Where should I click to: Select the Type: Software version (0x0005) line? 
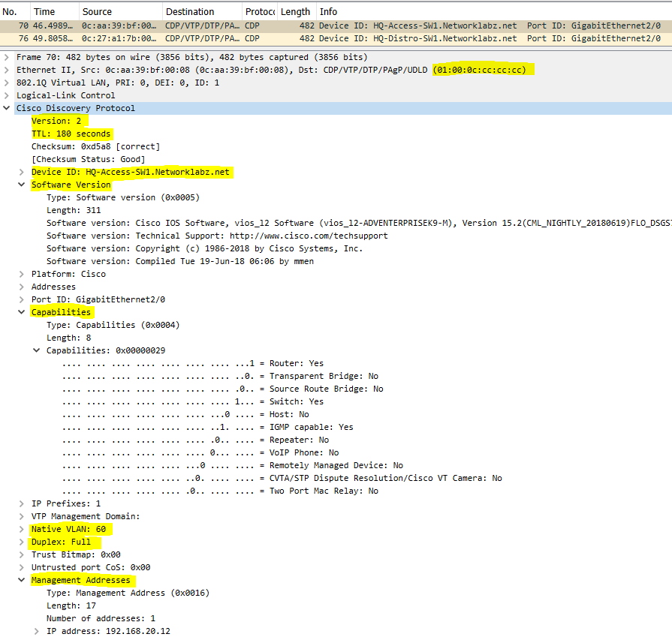click(x=123, y=197)
